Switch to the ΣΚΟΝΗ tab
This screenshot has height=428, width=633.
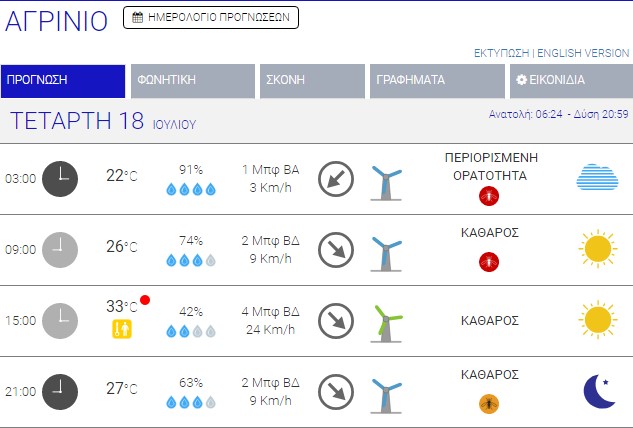311,81
